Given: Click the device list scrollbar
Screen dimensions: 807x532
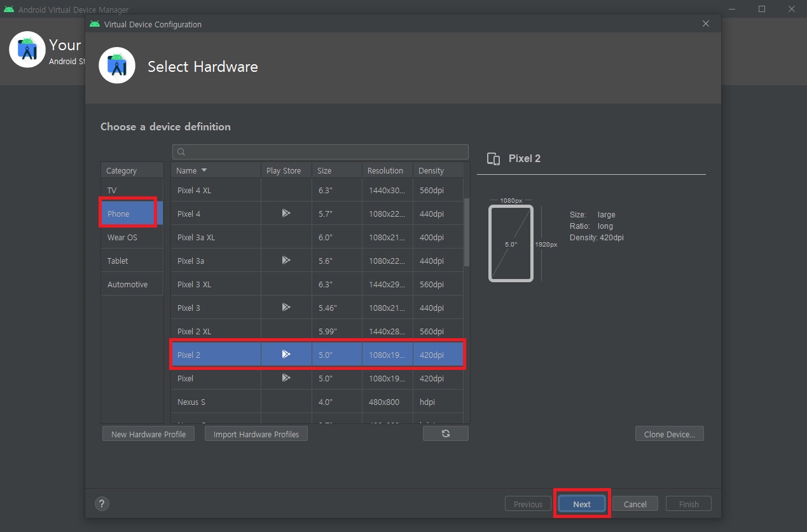Looking at the screenshot, I should pos(467,232).
